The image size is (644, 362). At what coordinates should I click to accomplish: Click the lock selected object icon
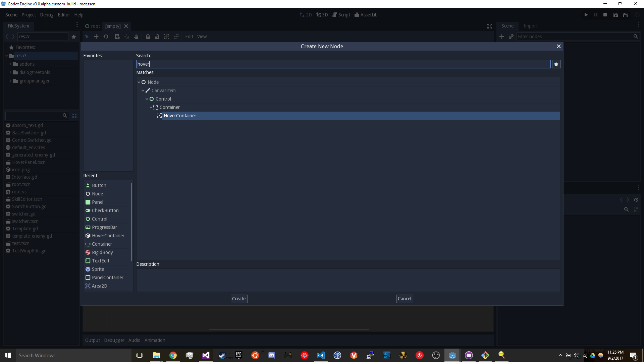[148, 37]
